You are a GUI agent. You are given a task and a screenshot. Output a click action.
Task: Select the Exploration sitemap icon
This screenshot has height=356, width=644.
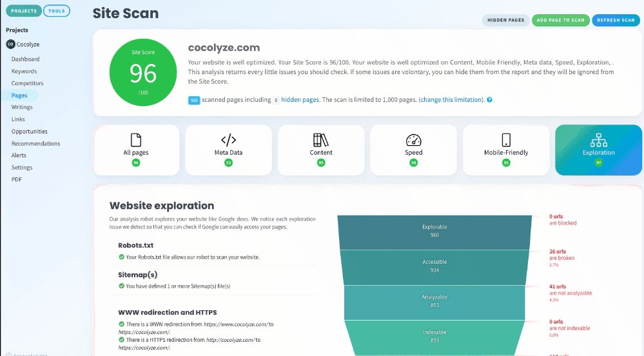(x=598, y=140)
